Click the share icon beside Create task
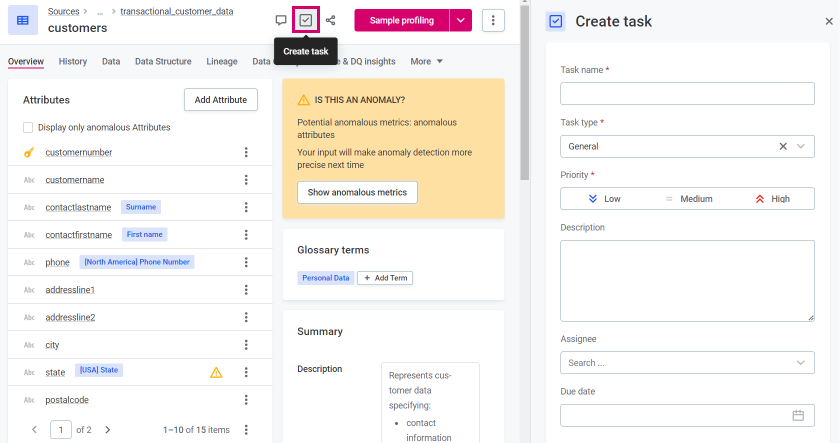840x443 pixels. pos(331,20)
